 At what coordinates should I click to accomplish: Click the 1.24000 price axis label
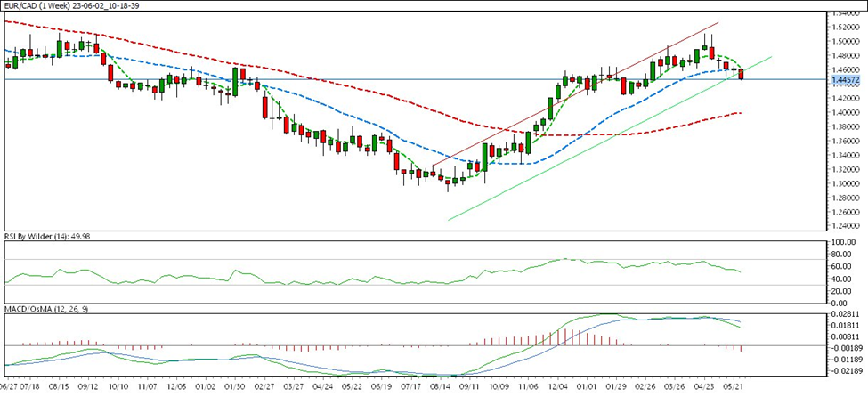pos(846,227)
